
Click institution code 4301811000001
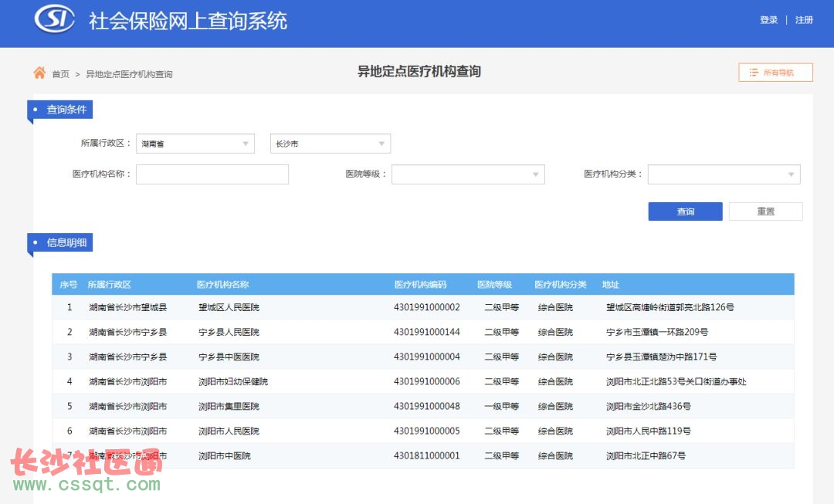point(426,455)
